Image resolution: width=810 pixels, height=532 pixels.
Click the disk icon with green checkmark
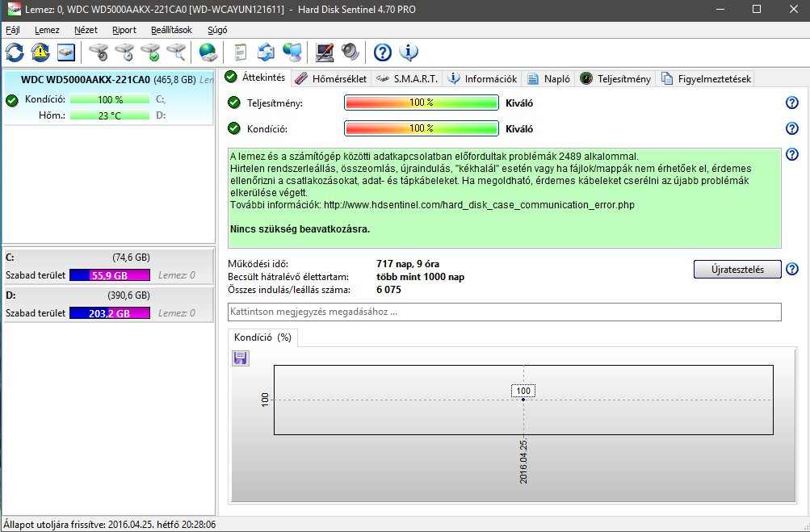click(150, 52)
